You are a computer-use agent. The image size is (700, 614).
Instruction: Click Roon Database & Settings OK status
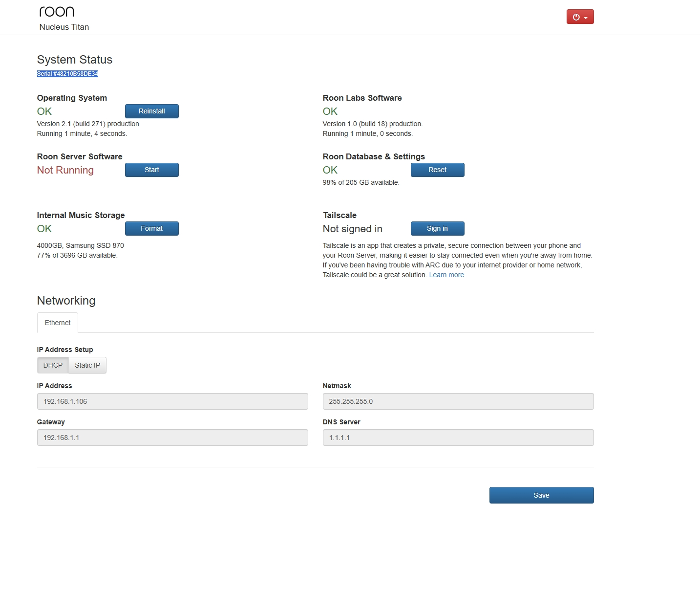(x=330, y=170)
